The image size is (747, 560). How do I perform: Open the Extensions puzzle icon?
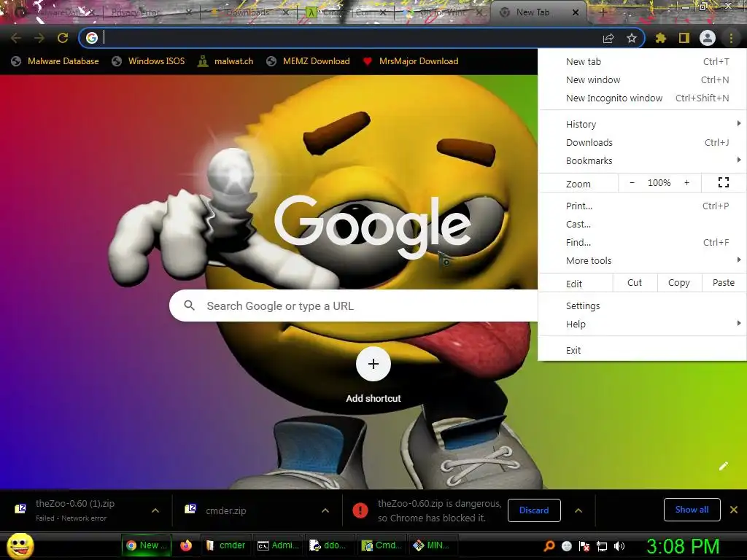[661, 38]
